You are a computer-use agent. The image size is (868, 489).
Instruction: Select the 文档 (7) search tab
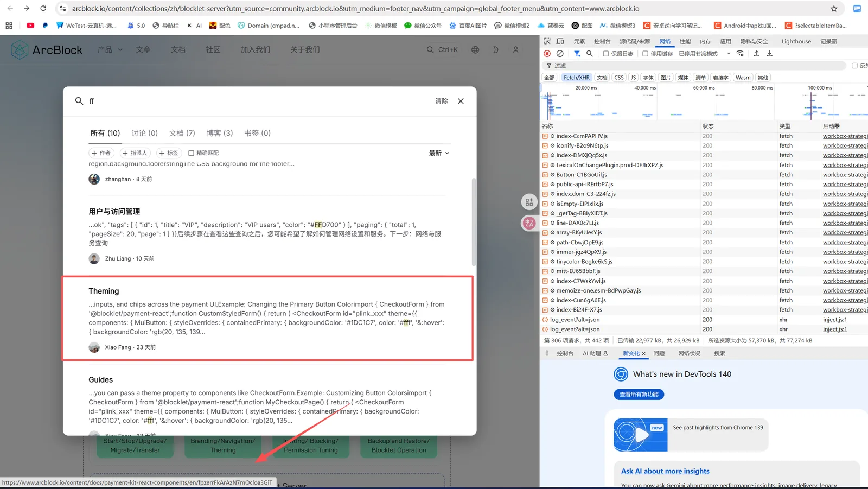(x=182, y=133)
